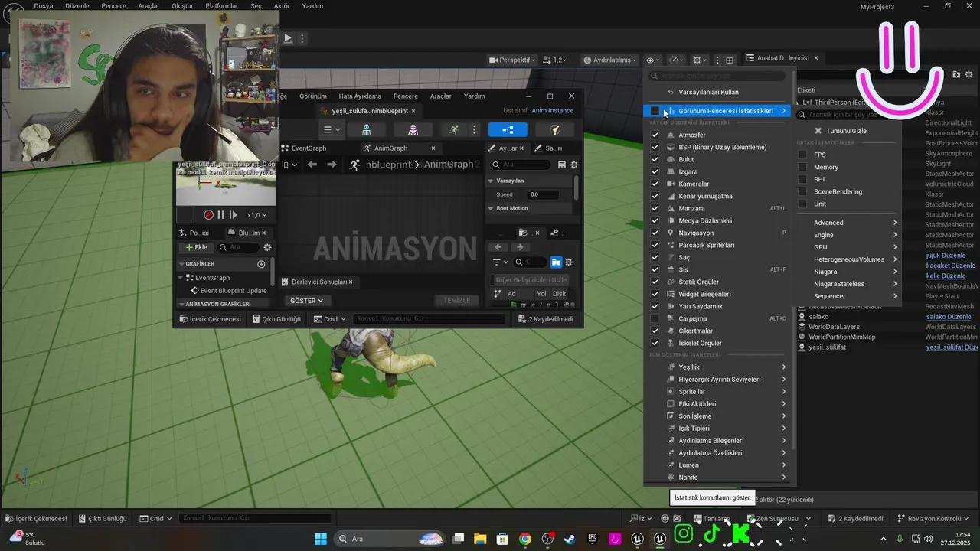Open the Steam icon in the taskbar
This screenshot has height=551, width=980.
(569, 539)
